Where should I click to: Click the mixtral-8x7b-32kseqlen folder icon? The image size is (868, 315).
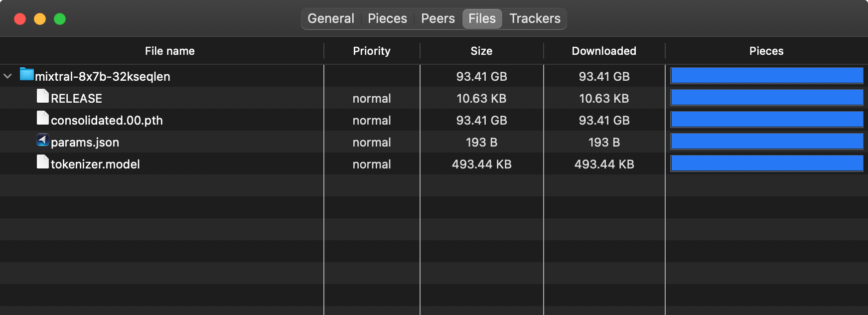(x=27, y=75)
